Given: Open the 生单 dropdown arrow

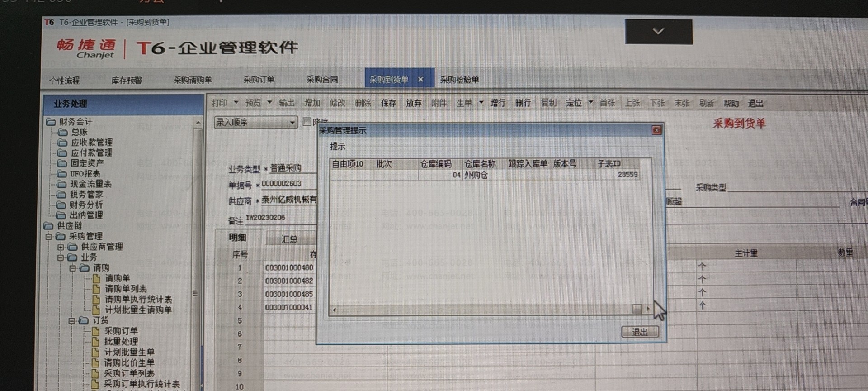Looking at the screenshot, I should [x=481, y=103].
